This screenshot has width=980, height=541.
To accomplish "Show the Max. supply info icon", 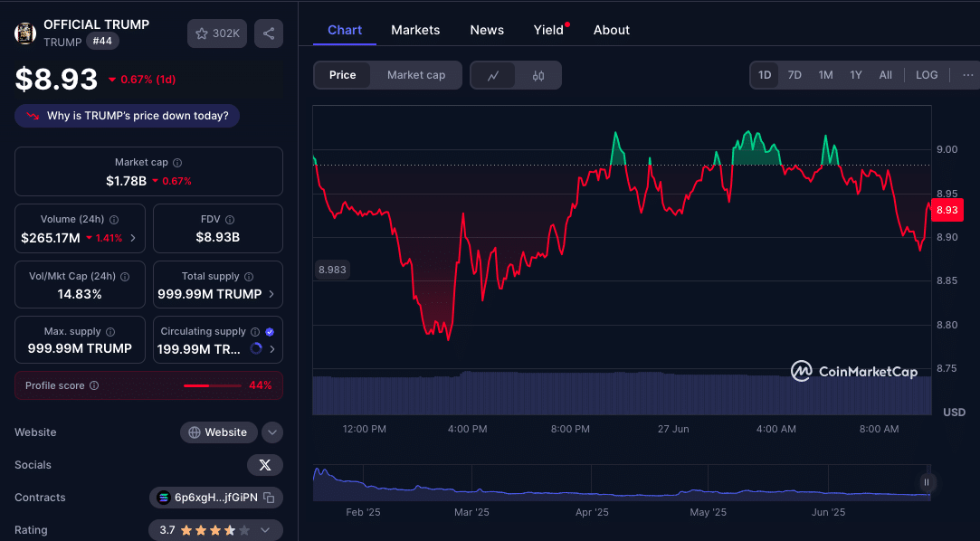I will point(110,332).
